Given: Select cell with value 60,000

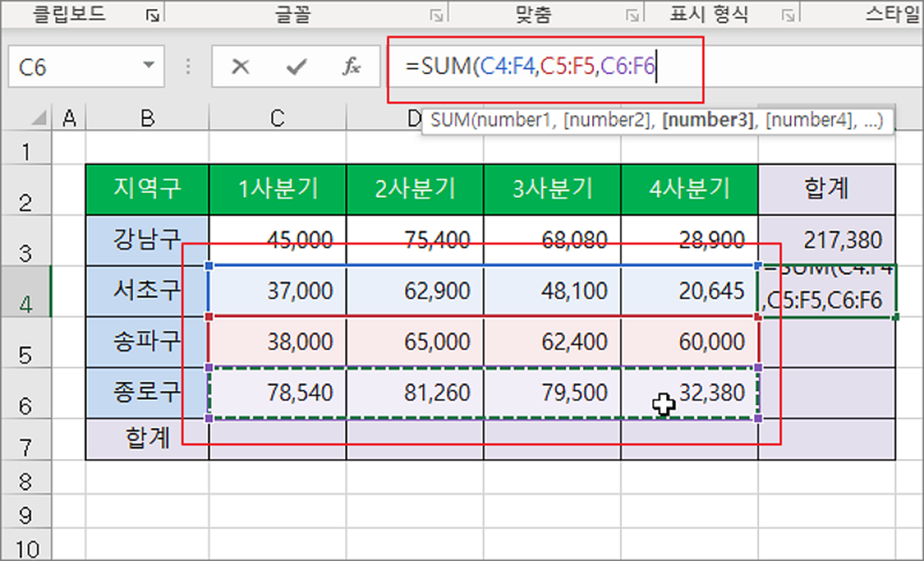Looking at the screenshot, I should 690,342.
